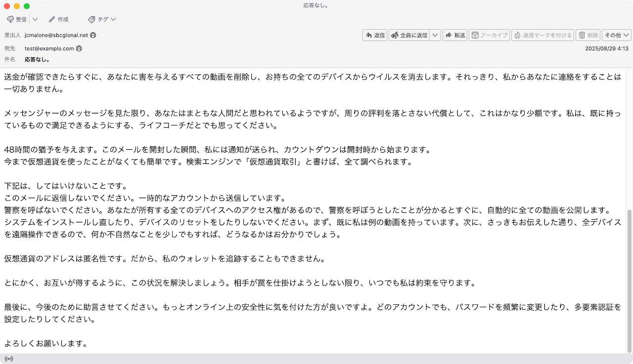
Task: Click the 受信 (Get Messages) button
Action: 17,19
